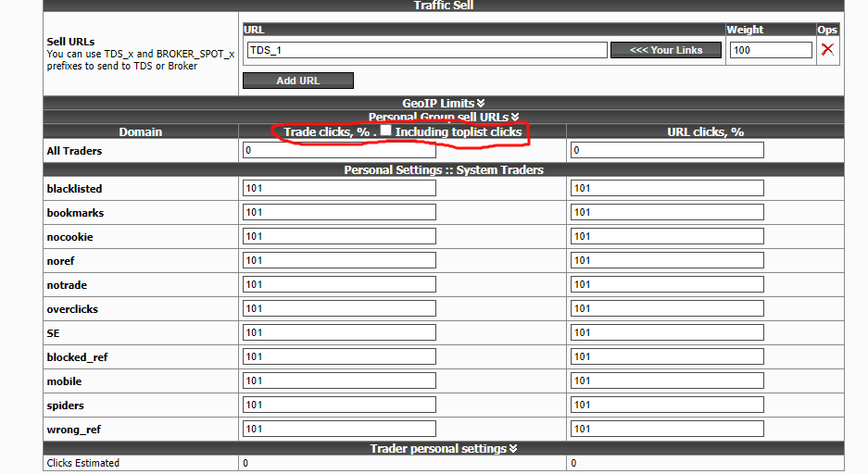Click the blocked_ref row label
The height and width of the screenshot is (474, 868).
77,357
